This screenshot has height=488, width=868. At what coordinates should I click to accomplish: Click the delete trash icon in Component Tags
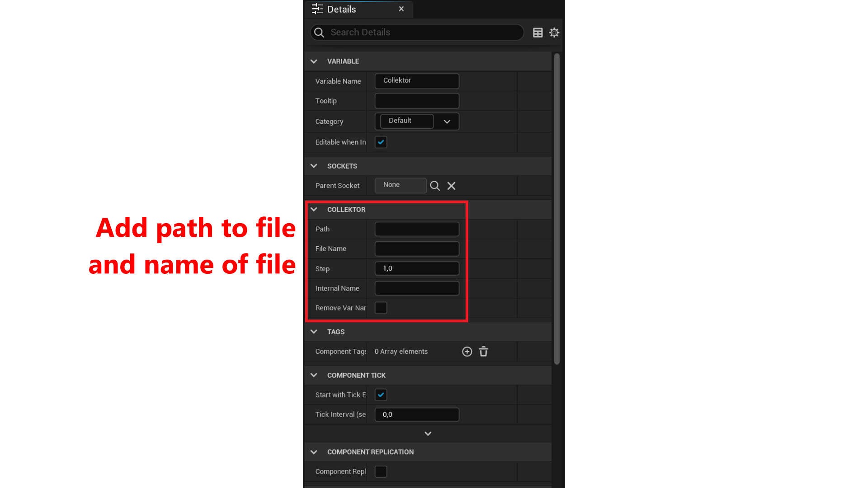point(483,351)
